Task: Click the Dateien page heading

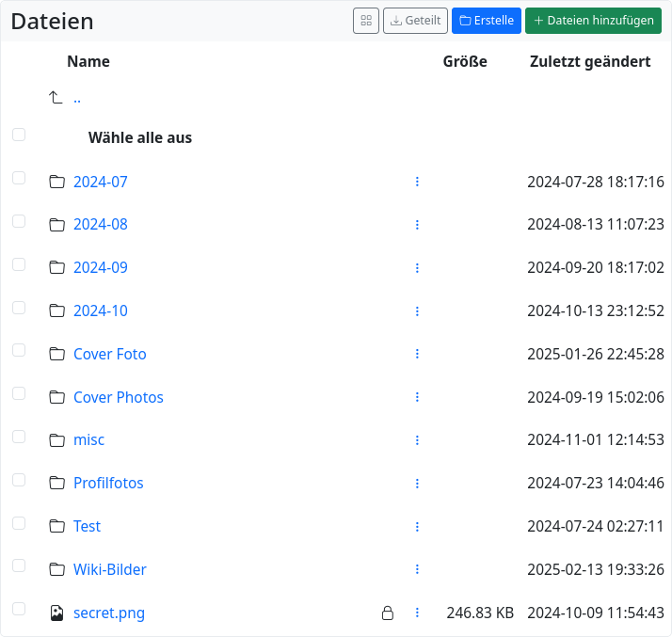Action: pos(53,22)
